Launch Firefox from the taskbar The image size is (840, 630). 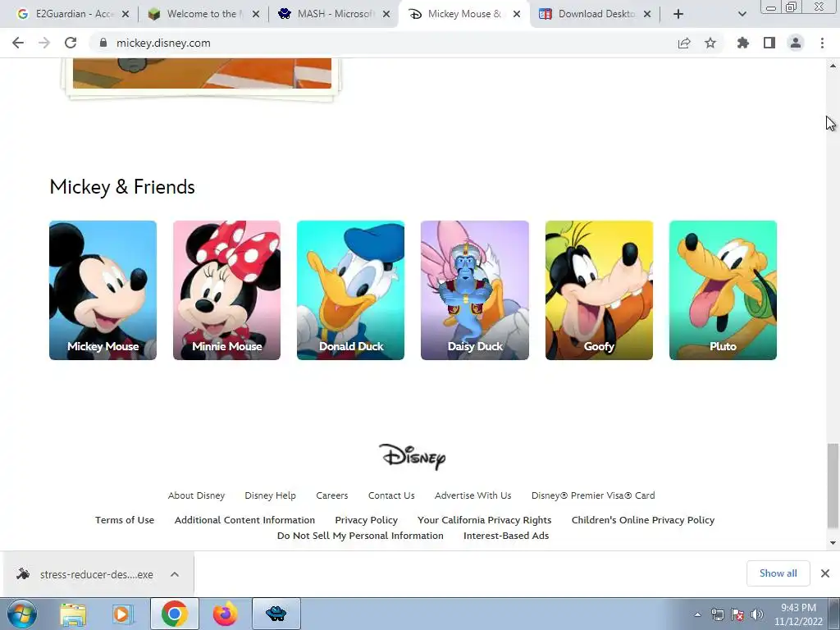coord(225,614)
